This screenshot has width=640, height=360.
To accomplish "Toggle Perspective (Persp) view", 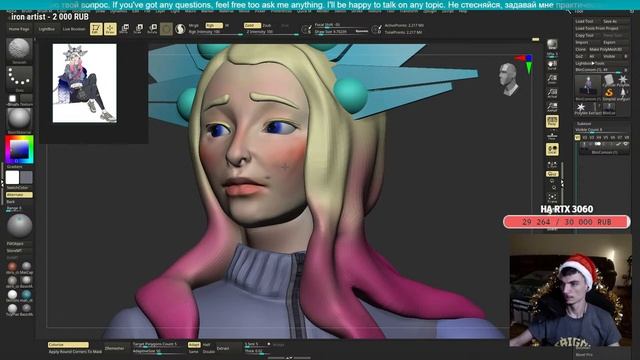I will coord(552,121).
